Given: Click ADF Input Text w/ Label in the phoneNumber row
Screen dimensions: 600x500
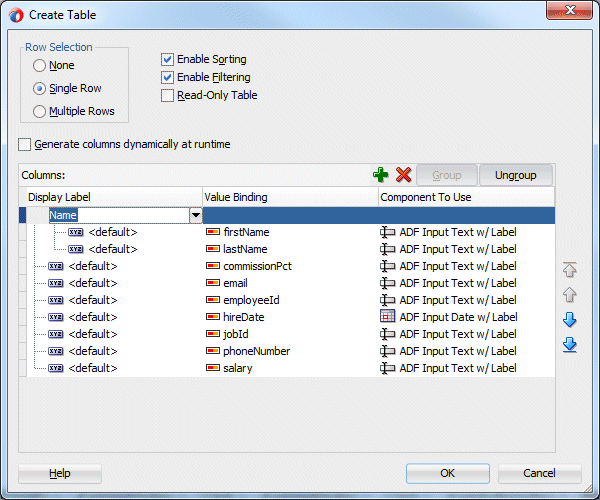Looking at the screenshot, I should tap(458, 351).
